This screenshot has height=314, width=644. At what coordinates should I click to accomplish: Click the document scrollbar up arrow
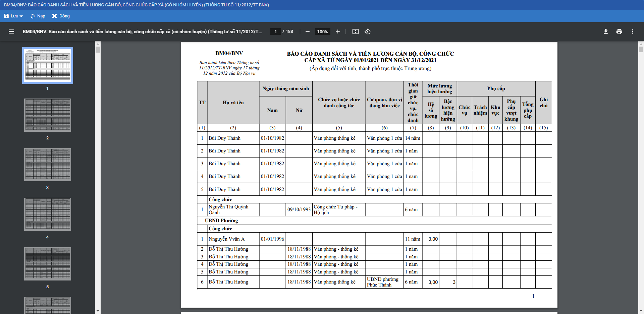click(x=641, y=44)
